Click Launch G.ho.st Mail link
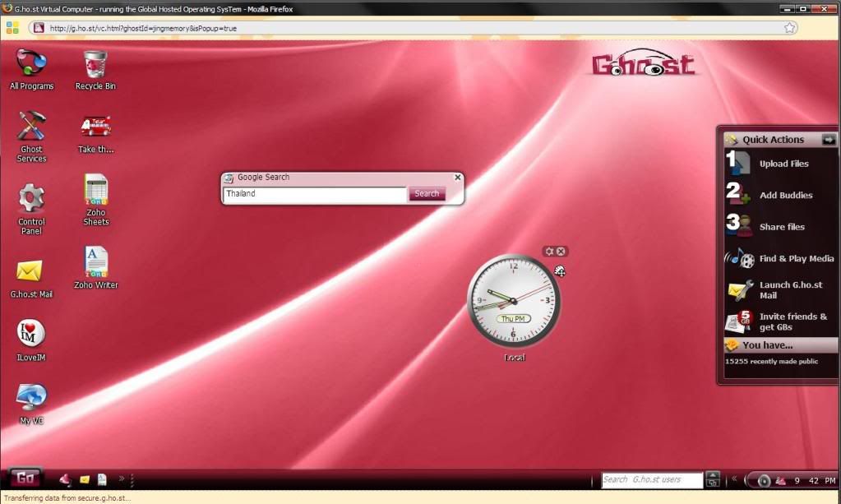 click(x=791, y=290)
